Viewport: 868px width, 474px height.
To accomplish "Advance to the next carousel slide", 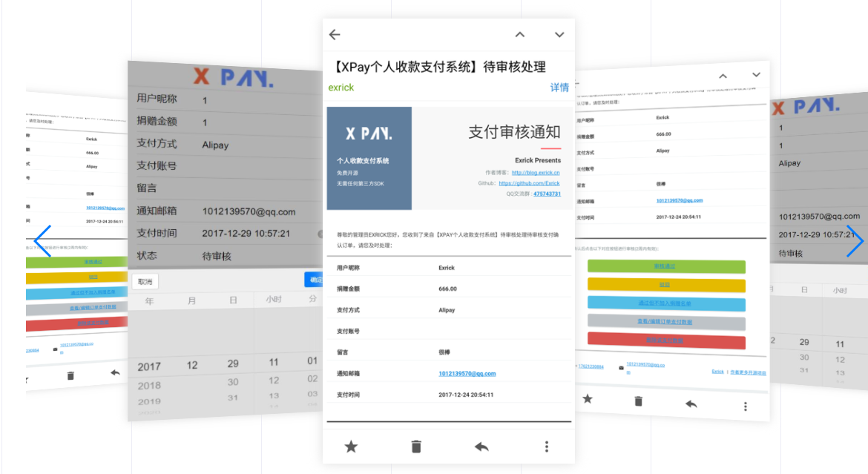I will pyautogui.click(x=855, y=241).
